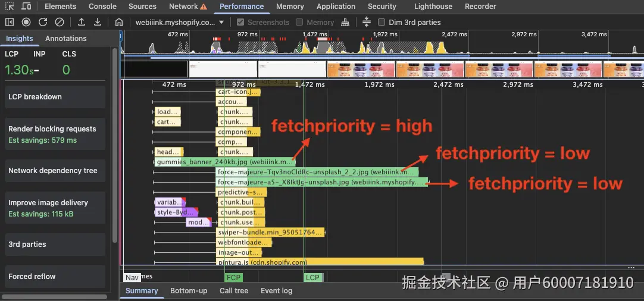Select the LCP timeline marker
The image size is (644, 301).
[313, 278]
